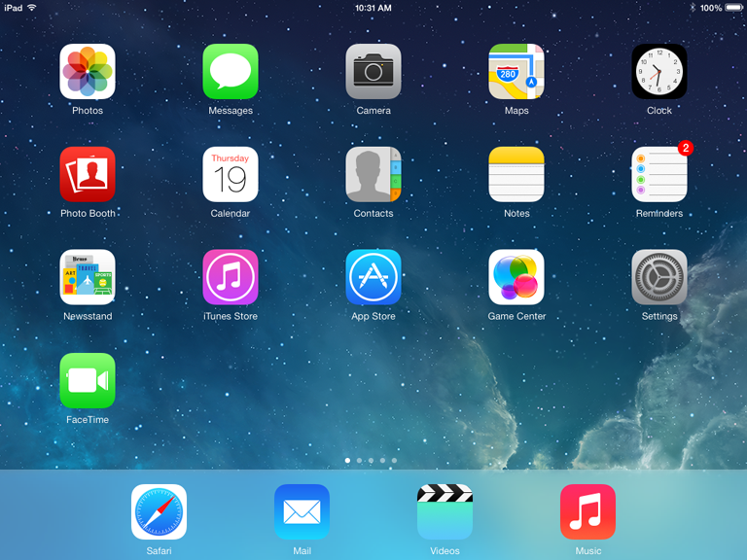The height and width of the screenshot is (560, 747).
Task: Tap the Wi-Fi status icon
Action: (32, 8)
